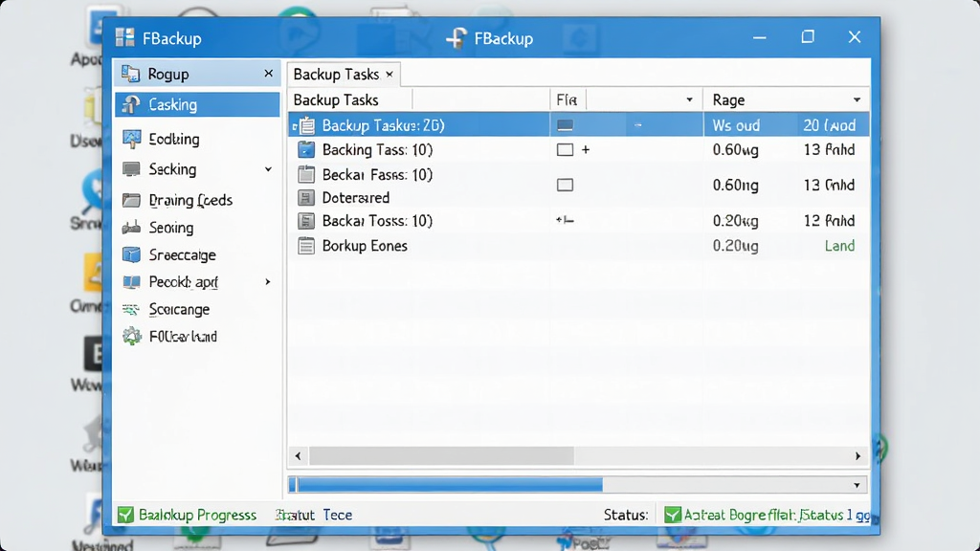
Task: Select the Casking sidebar icon
Action: 130,104
